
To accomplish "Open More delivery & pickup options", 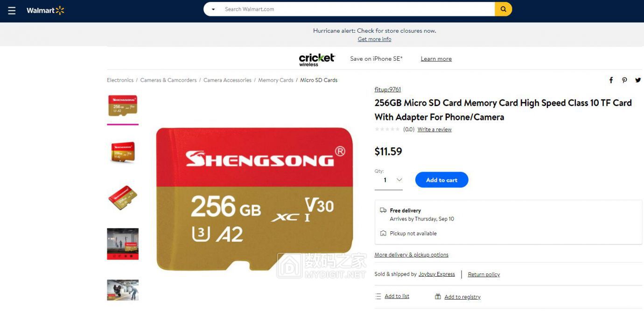I will (x=411, y=255).
